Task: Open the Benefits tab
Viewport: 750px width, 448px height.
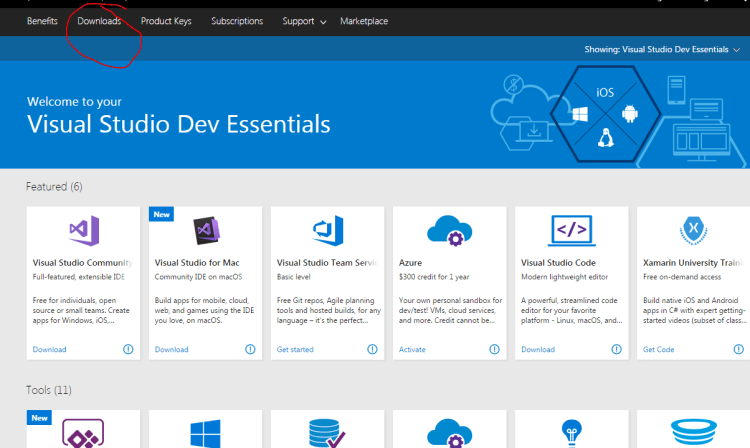Action: click(42, 21)
